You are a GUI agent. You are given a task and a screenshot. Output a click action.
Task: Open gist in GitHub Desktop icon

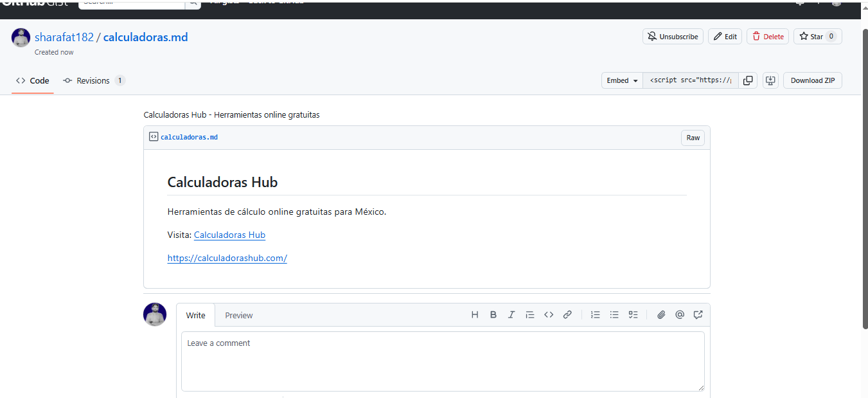pos(770,80)
